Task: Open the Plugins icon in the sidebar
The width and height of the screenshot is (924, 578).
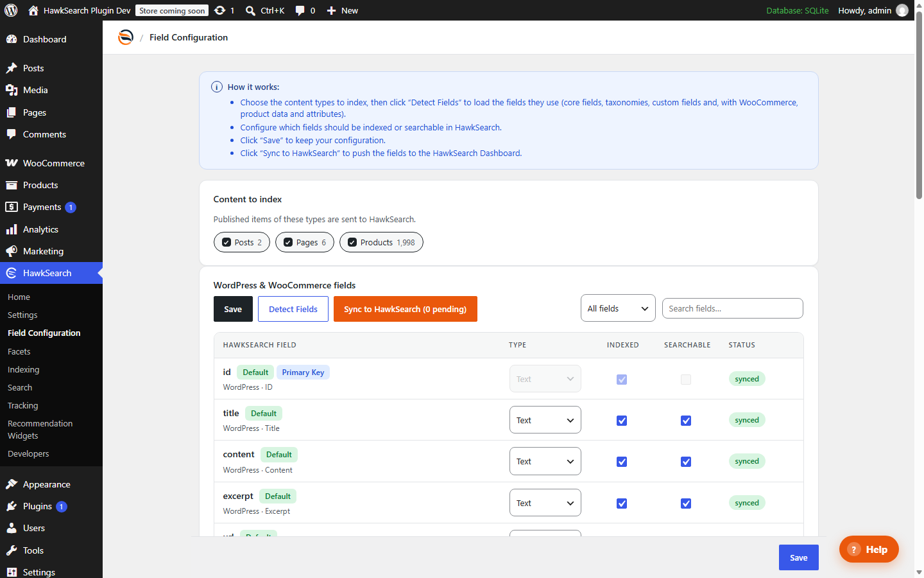Action: (12, 506)
